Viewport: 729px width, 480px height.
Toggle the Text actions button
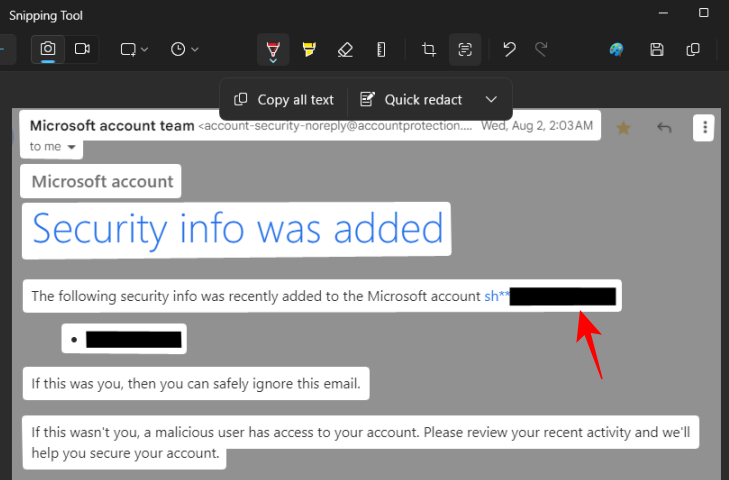tap(464, 49)
